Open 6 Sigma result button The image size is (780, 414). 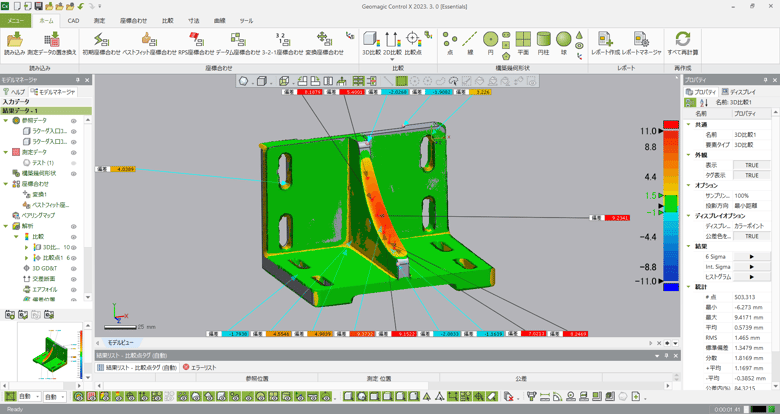(752, 257)
